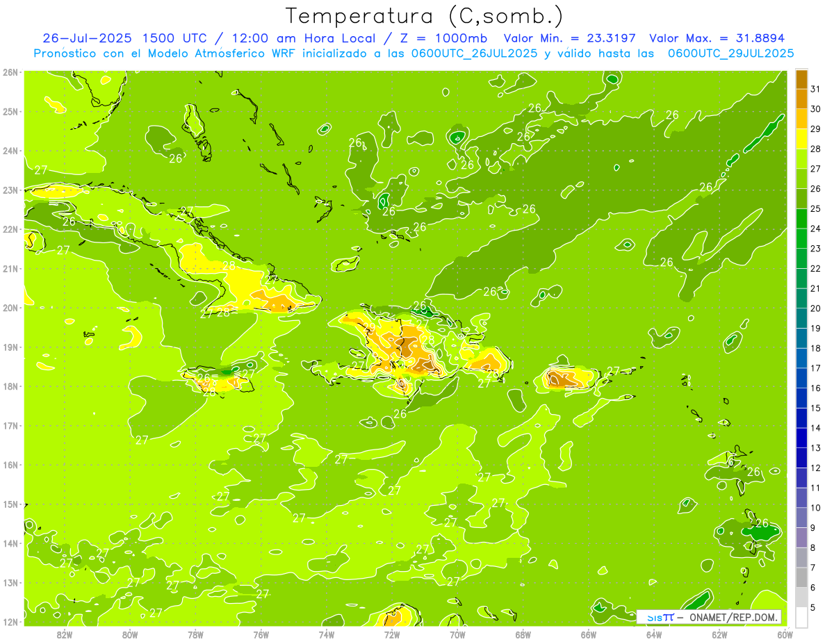Pick the purple swatch between 9 and 10
834x644 pixels.
click(801, 518)
